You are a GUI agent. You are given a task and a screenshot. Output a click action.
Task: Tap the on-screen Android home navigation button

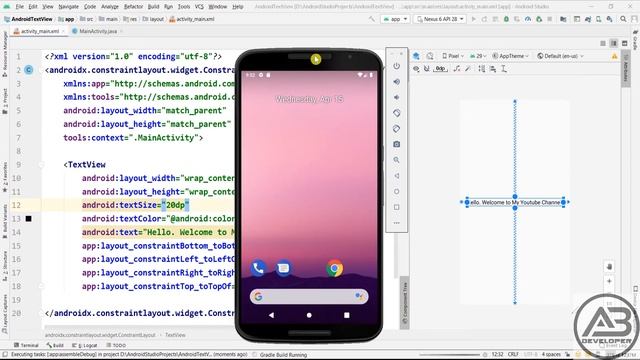point(309,315)
